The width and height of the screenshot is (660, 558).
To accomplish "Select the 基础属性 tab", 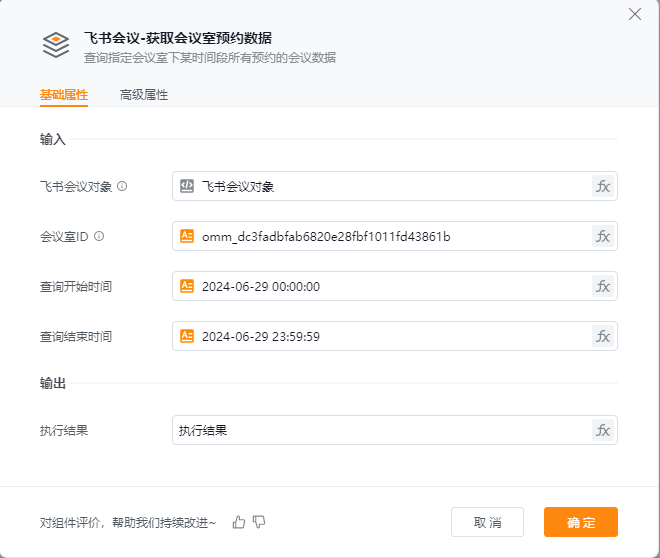I will (64, 95).
